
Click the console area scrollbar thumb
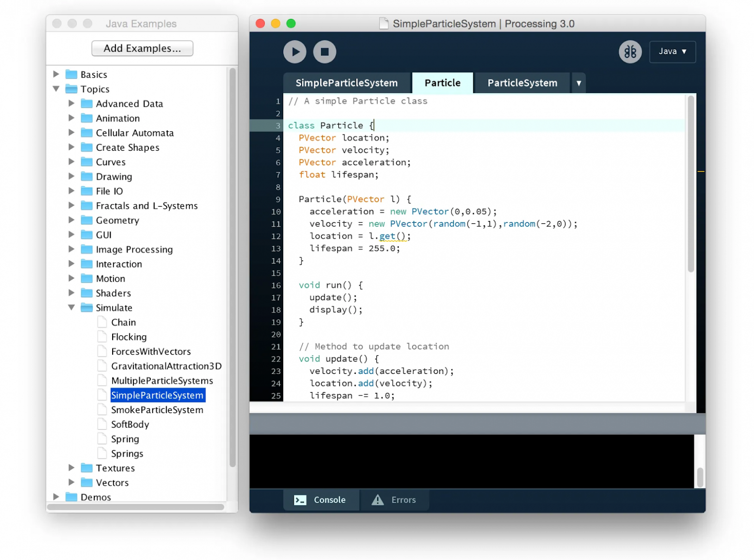click(x=699, y=477)
